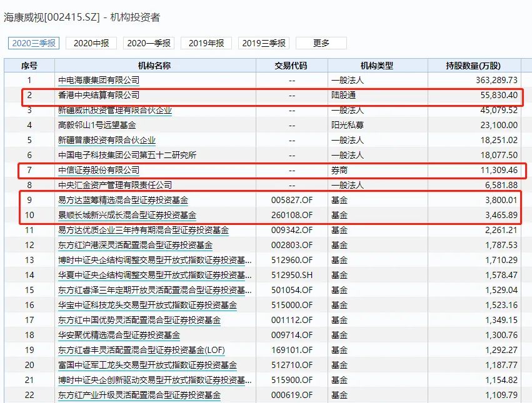Open fund link 华夏中证央企结构调整
The height and width of the screenshot is (403, 532).
coord(154,275)
